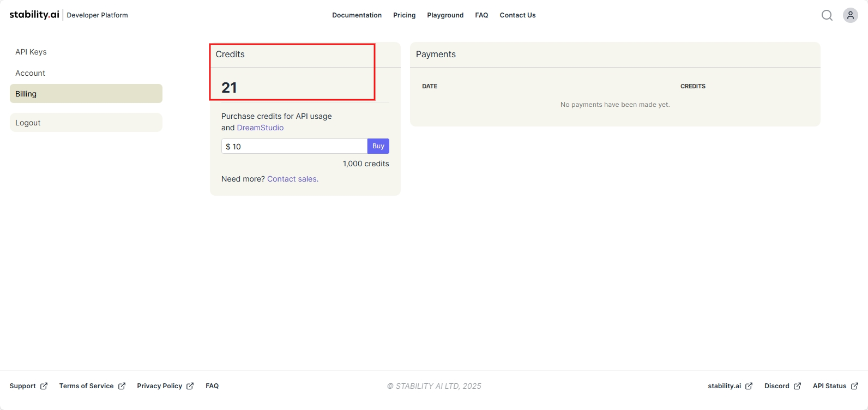
Task: Open the Privacy Policy footer link
Action: click(165, 386)
